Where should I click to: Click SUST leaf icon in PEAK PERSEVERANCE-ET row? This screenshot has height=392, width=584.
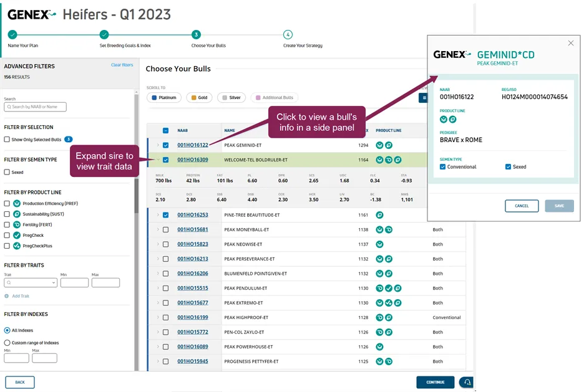coord(389,259)
